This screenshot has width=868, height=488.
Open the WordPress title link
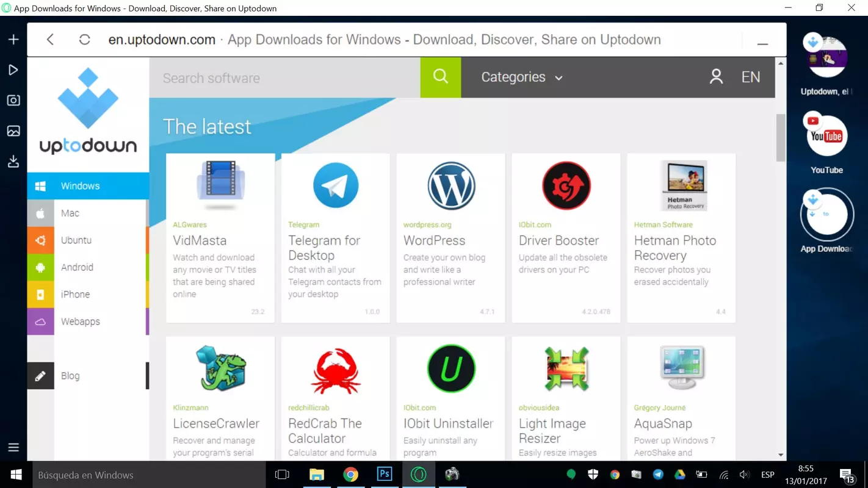(434, 240)
